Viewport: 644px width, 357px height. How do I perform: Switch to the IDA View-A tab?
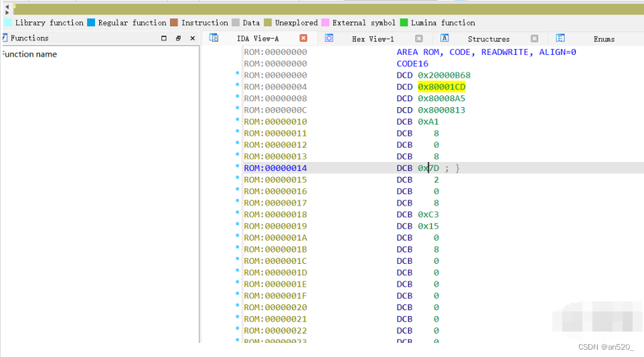pos(258,39)
